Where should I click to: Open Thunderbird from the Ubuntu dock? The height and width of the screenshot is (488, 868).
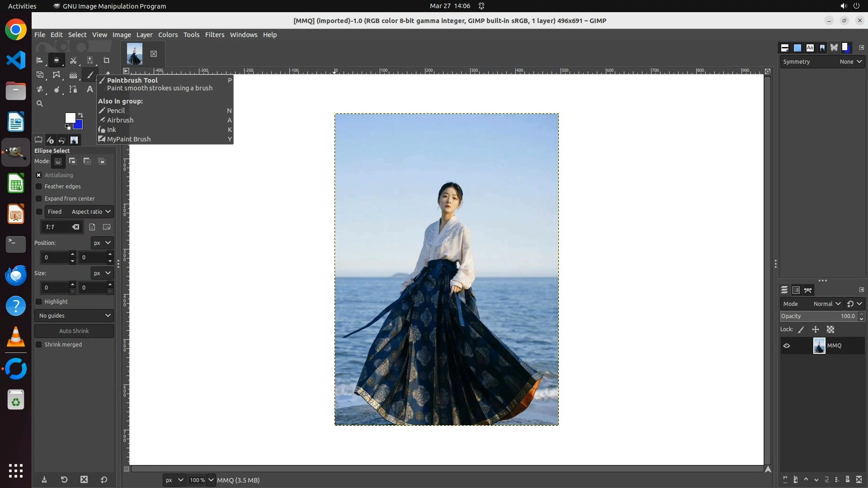(16, 275)
